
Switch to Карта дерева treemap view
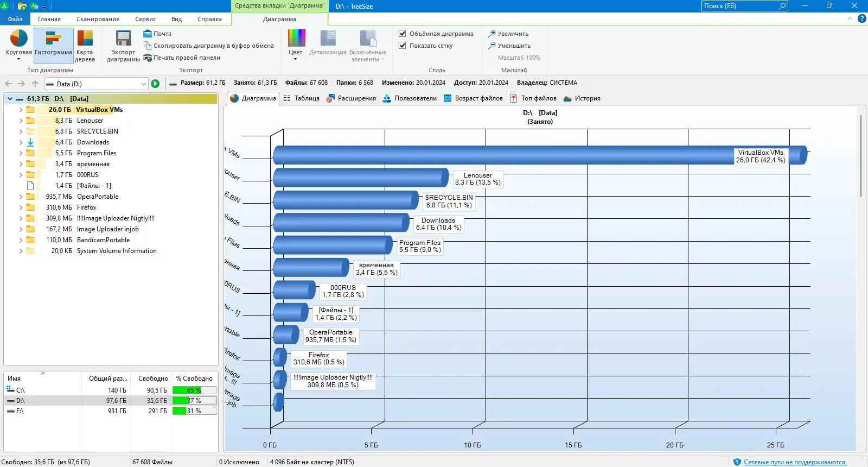pyautogui.click(x=85, y=45)
